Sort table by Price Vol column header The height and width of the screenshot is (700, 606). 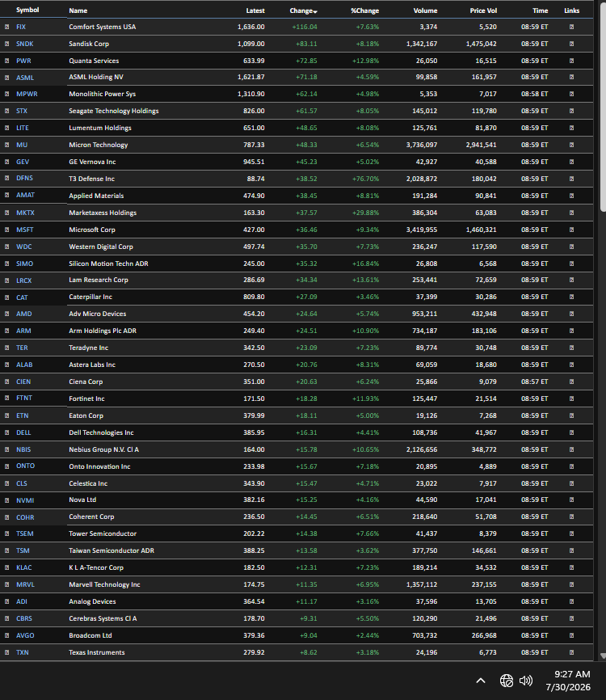(483, 11)
